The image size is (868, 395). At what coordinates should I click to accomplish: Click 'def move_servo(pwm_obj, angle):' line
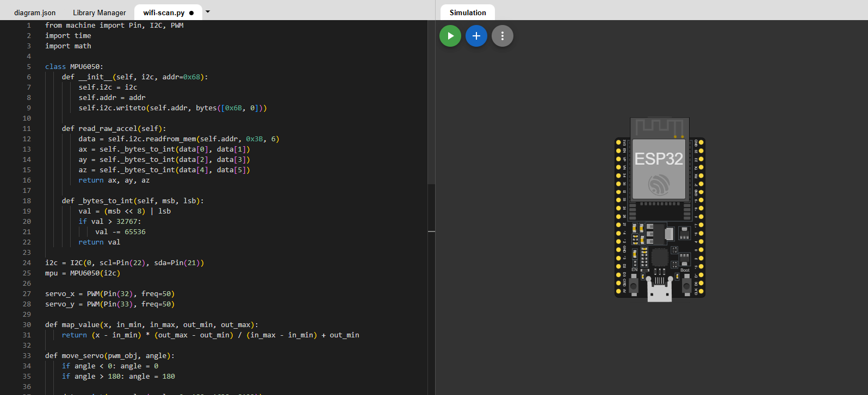pyautogui.click(x=110, y=356)
